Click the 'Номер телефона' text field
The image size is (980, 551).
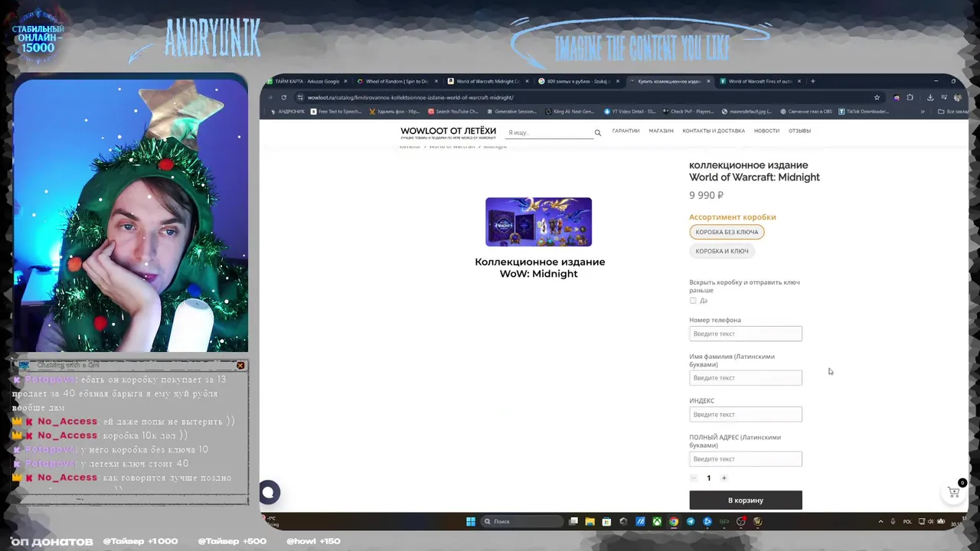pyautogui.click(x=746, y=334)
